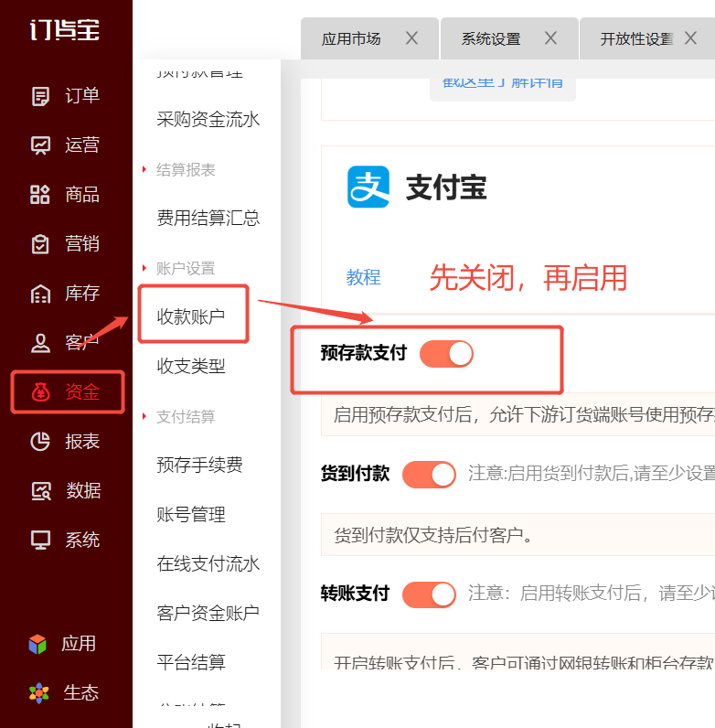This screenshot has width=715, height=728.
Task: Open the 资金 money bag icon
Action: pos(40,392)
